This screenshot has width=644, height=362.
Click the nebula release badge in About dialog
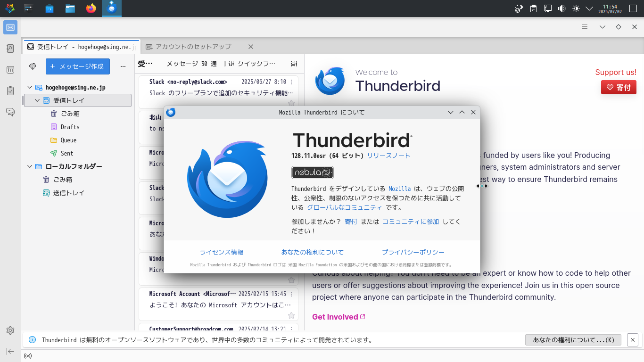[x=313, y=173]
